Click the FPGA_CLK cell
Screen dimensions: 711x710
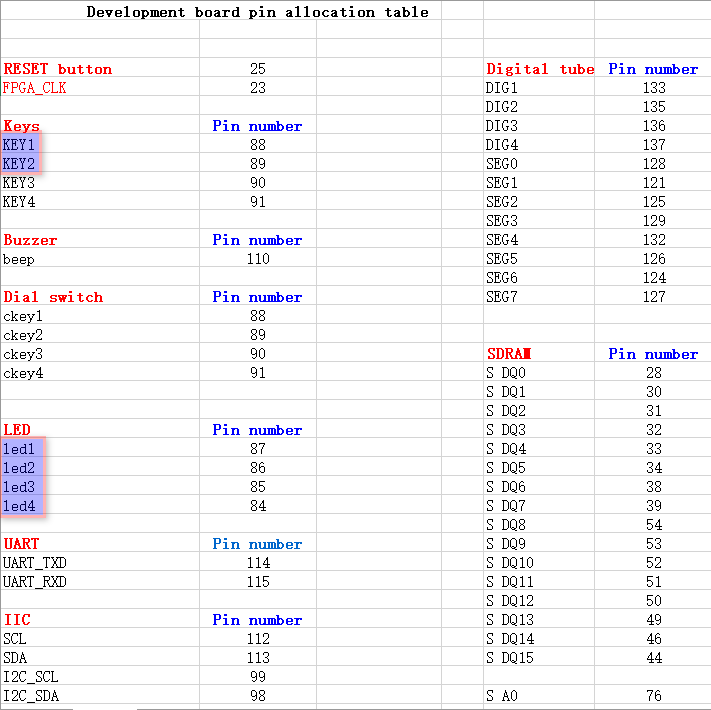click(35, 88)
